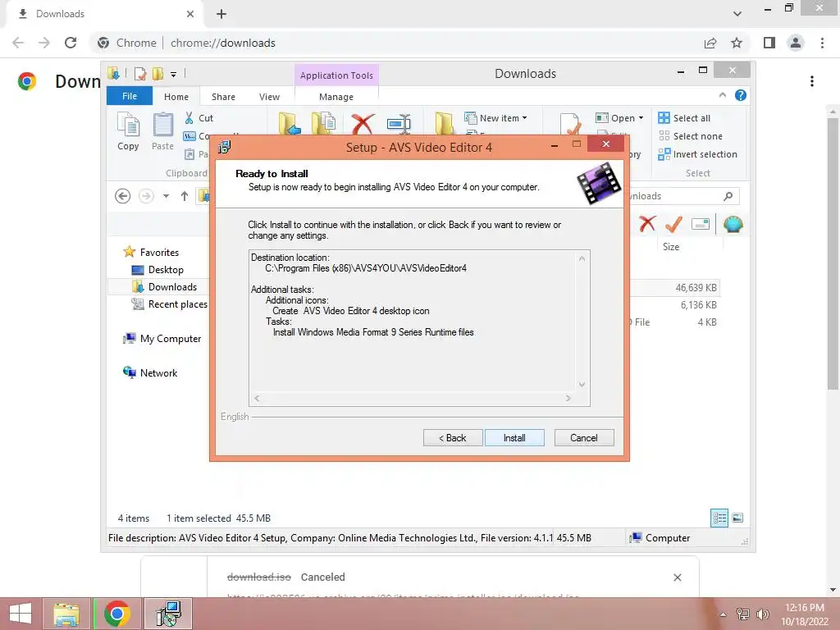The width and height of the screenshot is (840, 630).
Task: Switch to the Manage ribbon tab
Action: [x=336, y=97]
